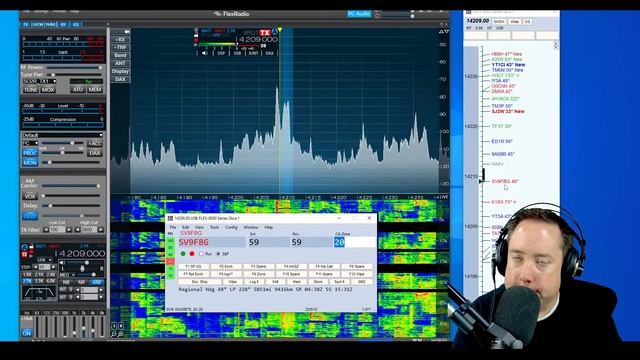Toggle the PROC speech processor button
Viewport: 640px width, 360px height.
(30, 153)
